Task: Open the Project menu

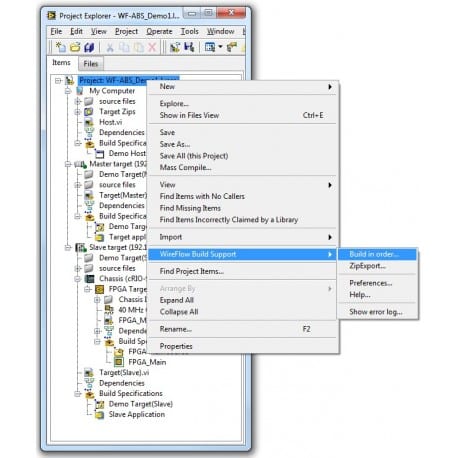Action: pyautogui.click(x=126, y=31)
